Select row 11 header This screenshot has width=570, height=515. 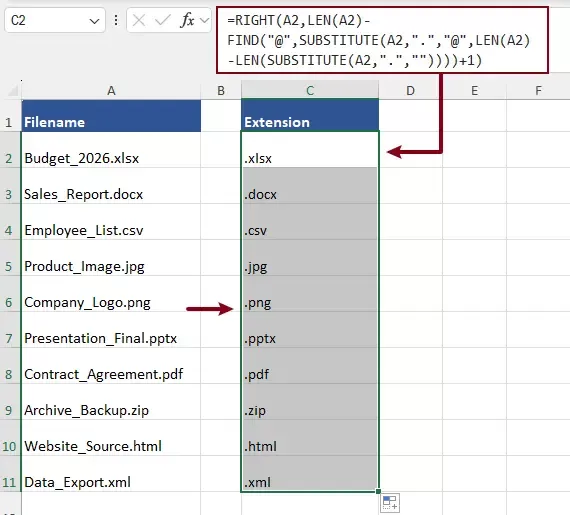pyautogui.click(x=10, y=474)
